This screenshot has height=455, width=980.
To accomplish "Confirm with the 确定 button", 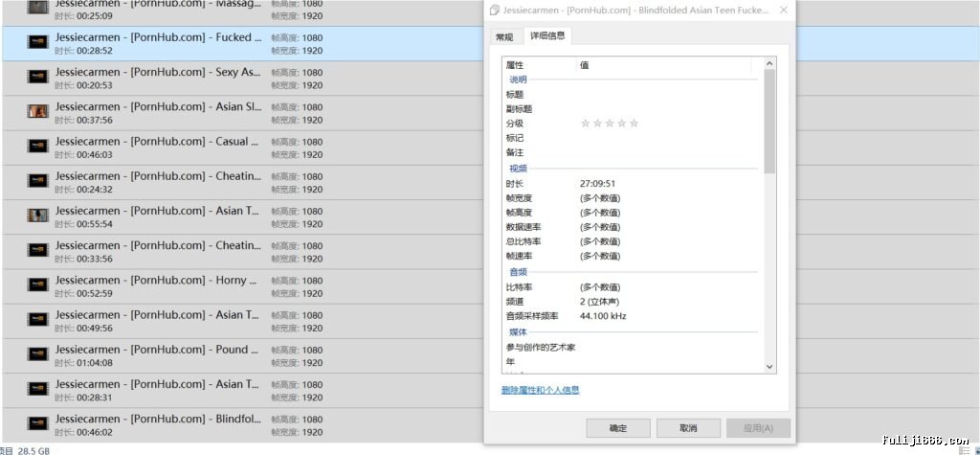I will coord(618,428).
